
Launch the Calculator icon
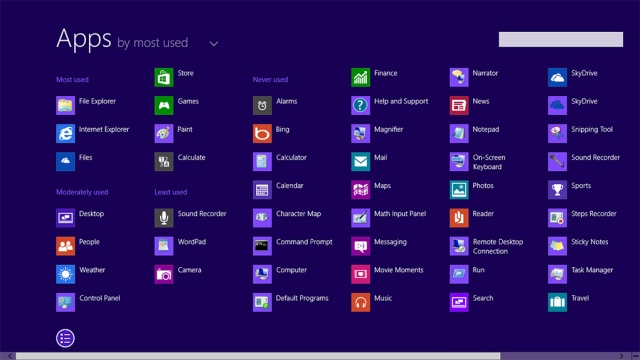262,162
